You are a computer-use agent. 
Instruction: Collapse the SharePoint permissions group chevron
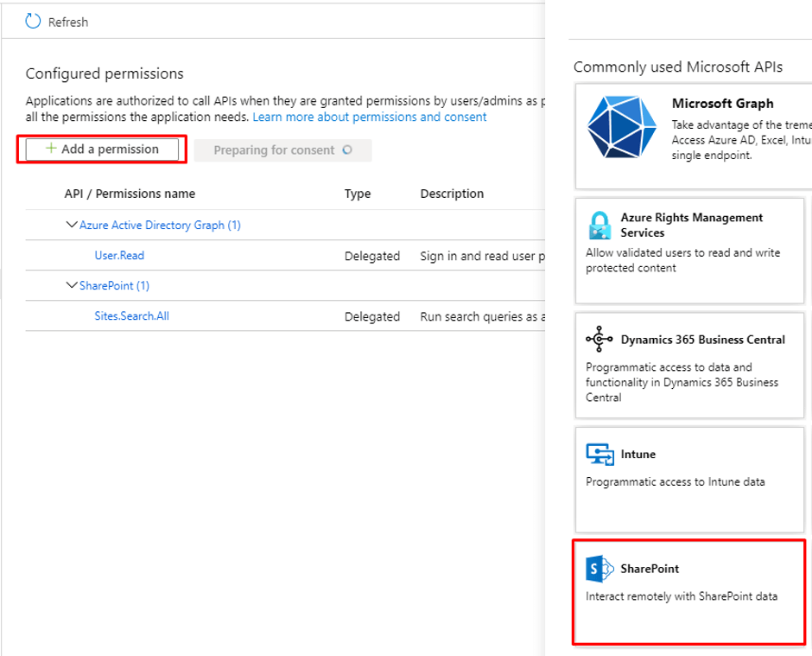click(x=72, y=285)
